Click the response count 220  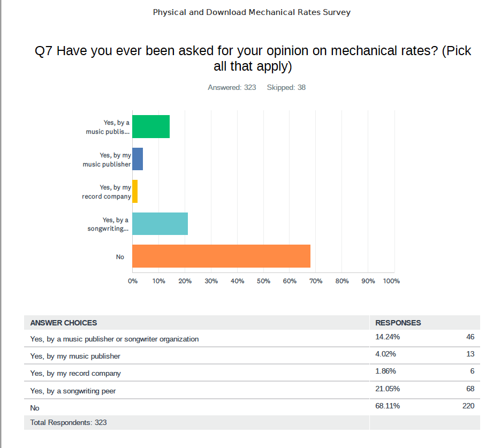[468, 406]
